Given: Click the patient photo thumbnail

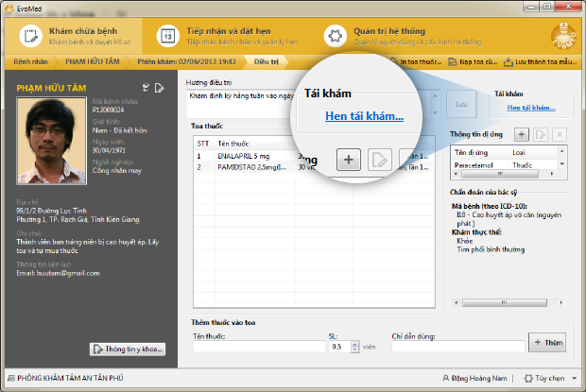Looking at the screenshot, I should coord(52,141).
